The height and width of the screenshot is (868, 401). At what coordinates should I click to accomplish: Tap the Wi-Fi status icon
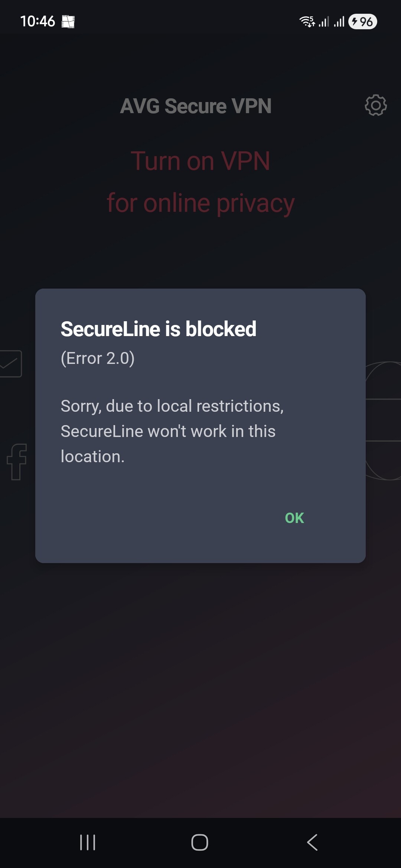(x=307, y=22)
